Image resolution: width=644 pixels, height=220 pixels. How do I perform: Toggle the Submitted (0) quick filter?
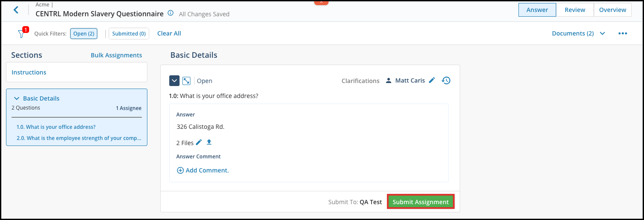point(129,33)
